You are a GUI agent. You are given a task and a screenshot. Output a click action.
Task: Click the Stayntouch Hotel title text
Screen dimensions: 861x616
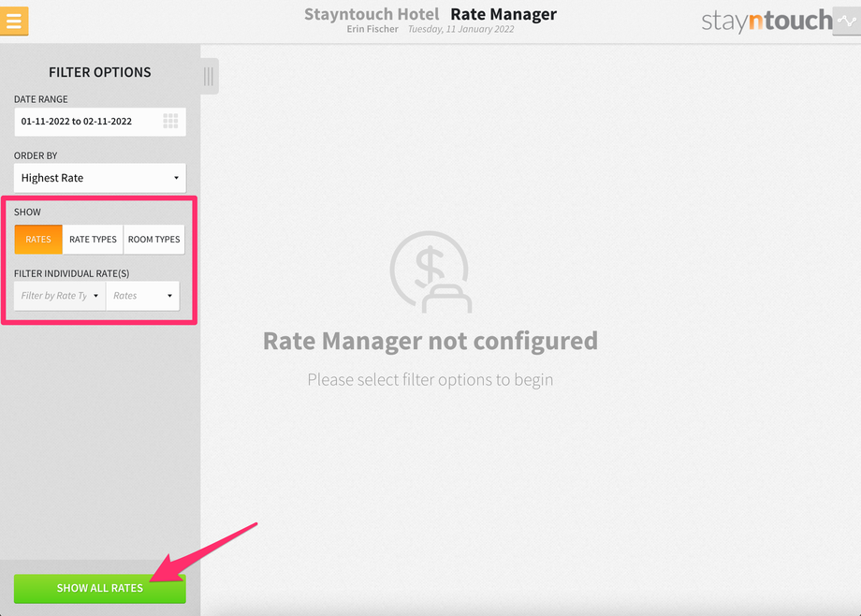pyautogui.click(x=372, y=14)
